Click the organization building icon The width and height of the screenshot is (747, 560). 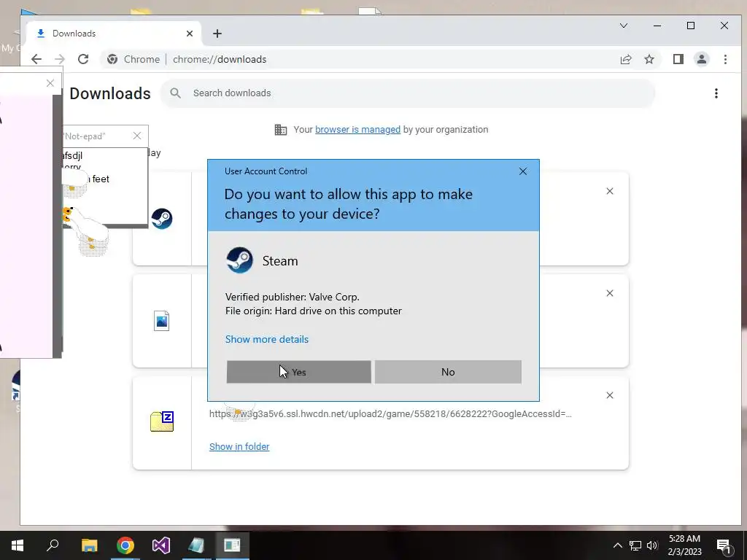(281, 130)
